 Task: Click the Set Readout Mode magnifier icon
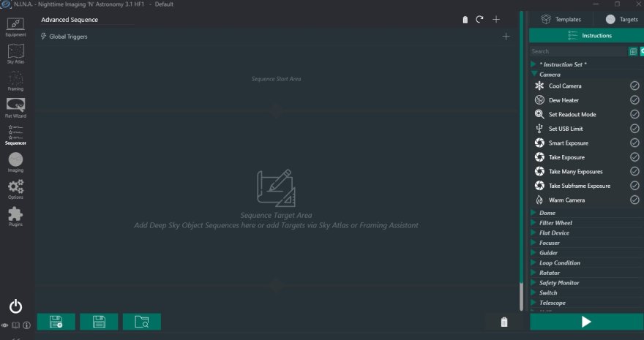539,114
